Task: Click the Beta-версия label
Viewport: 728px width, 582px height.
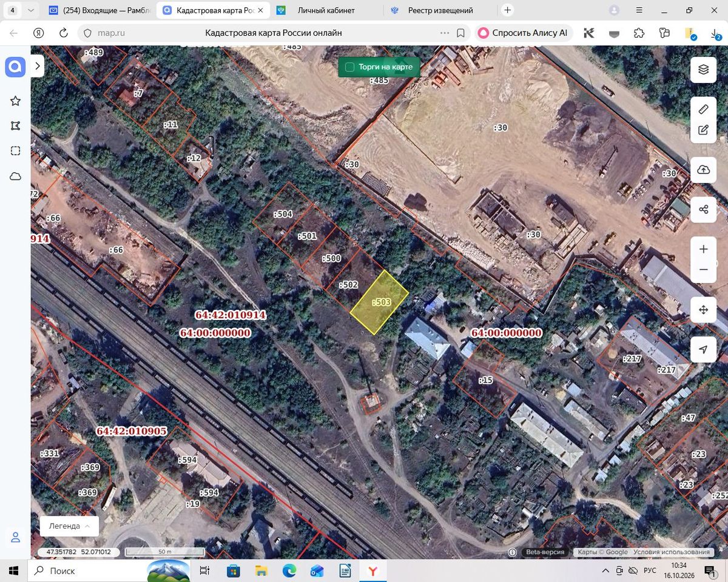Action: tap(545, 552)
